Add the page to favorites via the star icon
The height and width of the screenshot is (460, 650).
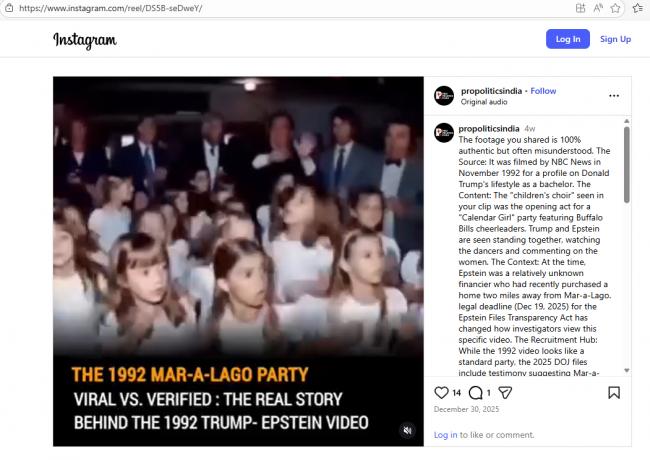[x=616, y=8]
